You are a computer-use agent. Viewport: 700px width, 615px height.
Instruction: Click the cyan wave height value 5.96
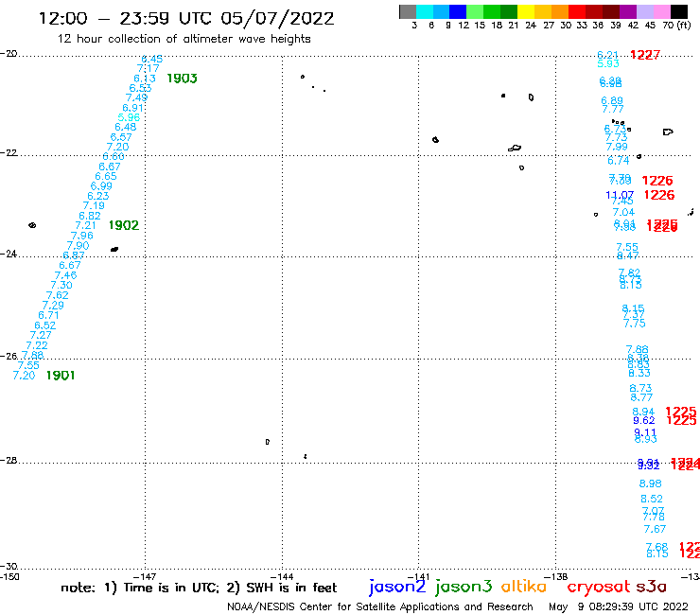[129, 117]
